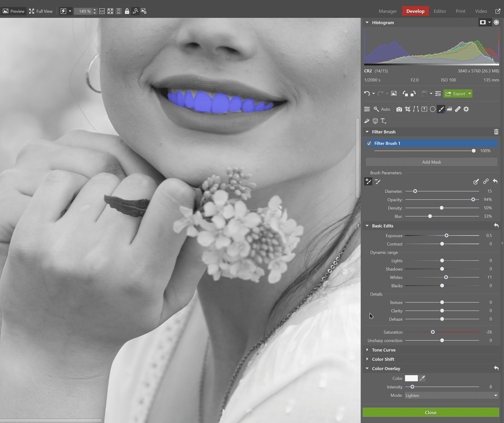
Task: Toggle the zoom lock icon
Action: click(x=127, y=11)
